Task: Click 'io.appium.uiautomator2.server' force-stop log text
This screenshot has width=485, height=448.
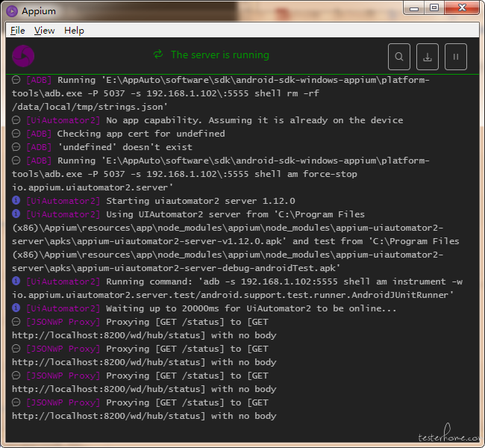Action: (93, 187)
